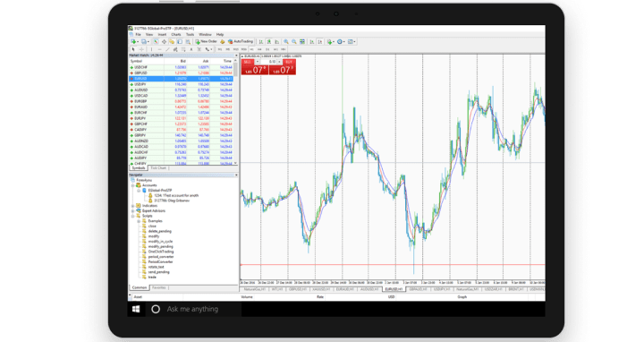Click the zoom in magnifier icon

286,41
